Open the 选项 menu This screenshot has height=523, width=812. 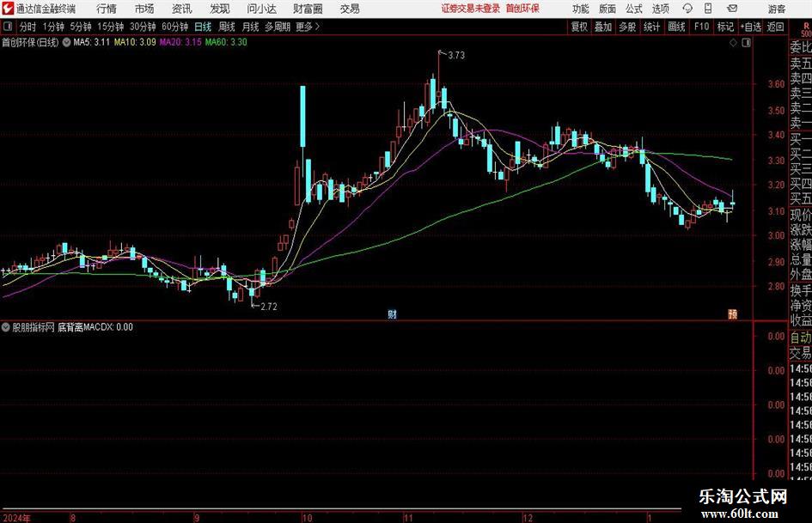click(660, 9)
